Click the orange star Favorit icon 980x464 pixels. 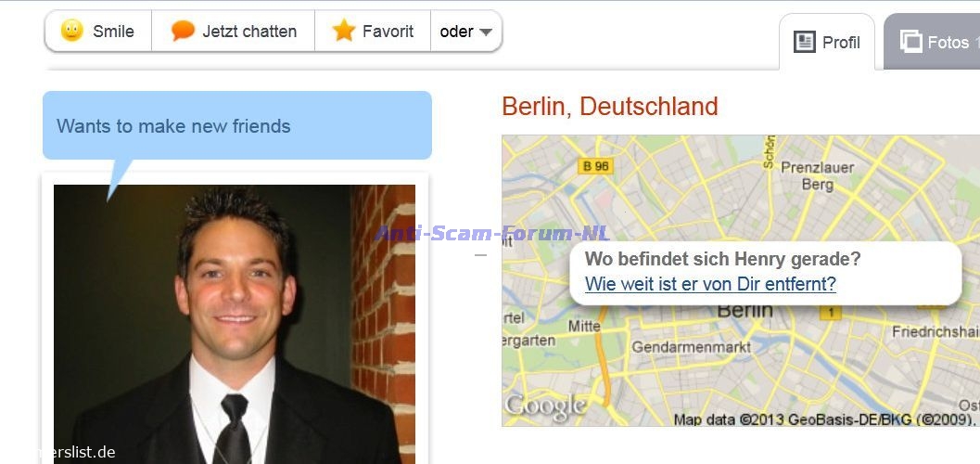(344, 30)
